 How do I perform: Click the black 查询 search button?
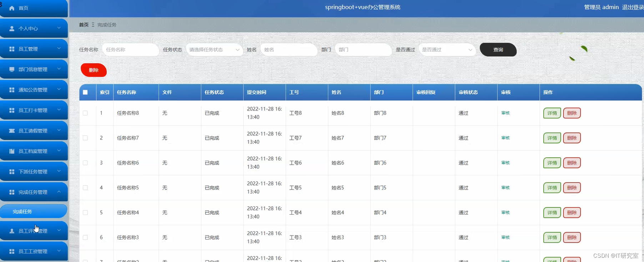pyautogui.click(x=498, y=50)
